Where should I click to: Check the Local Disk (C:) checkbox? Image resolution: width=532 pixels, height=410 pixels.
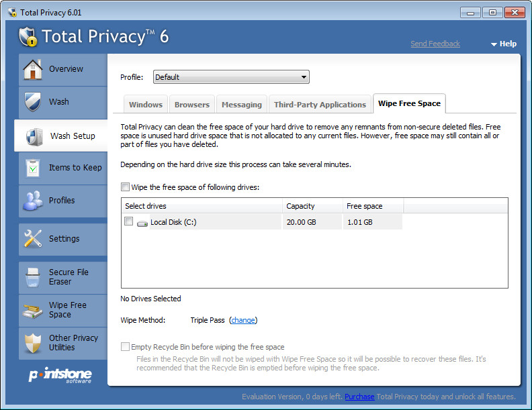tap(128, 221)
